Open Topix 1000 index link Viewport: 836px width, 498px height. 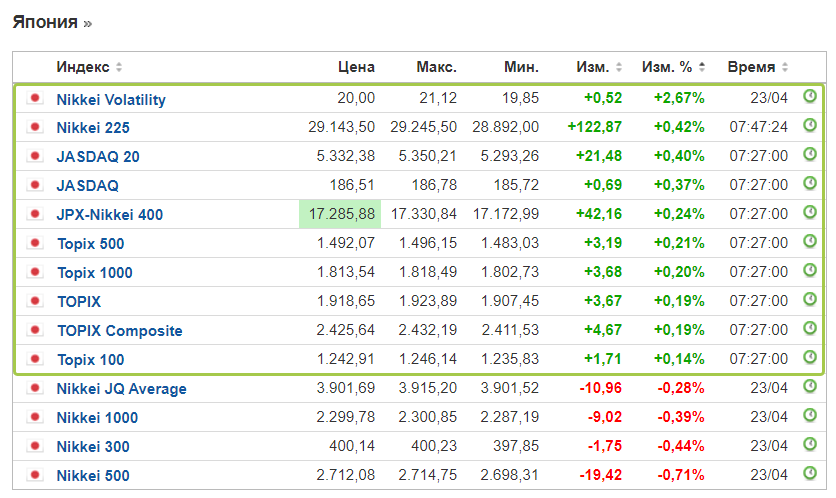click(x=95, y=272)
